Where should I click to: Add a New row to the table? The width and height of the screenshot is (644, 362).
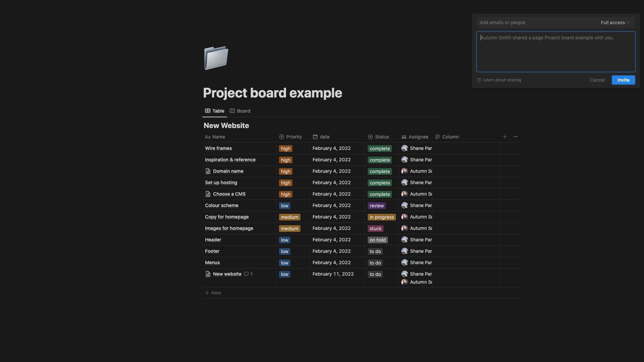tap(213, 293)
